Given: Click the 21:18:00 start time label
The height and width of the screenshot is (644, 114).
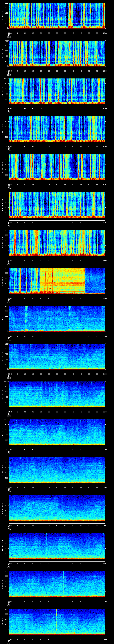Looking at the screenshot, I should click(9, 184).
